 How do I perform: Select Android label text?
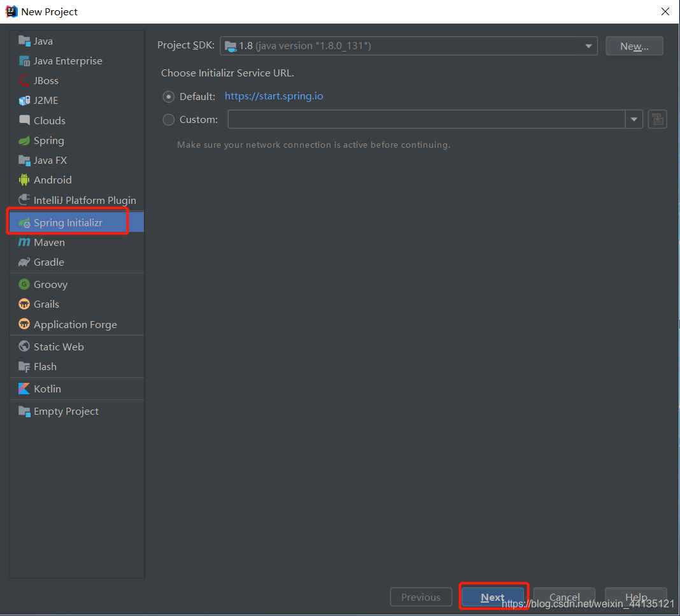pos(52,180)
